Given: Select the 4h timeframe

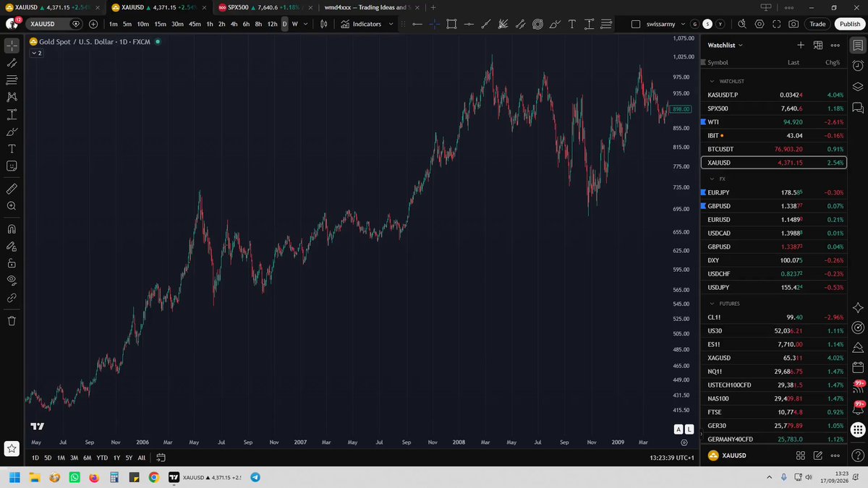Looking at the screenshot, I should pos(234,24).
